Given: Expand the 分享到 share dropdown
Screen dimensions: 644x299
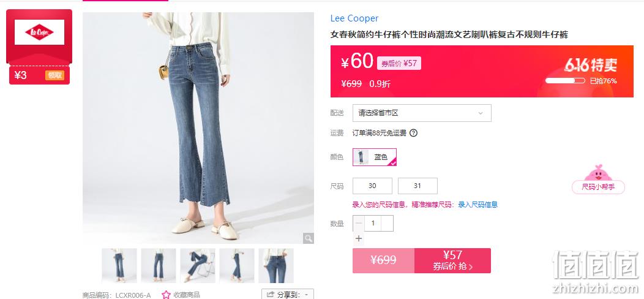Looking at the screenshot, I should [288, 294].
